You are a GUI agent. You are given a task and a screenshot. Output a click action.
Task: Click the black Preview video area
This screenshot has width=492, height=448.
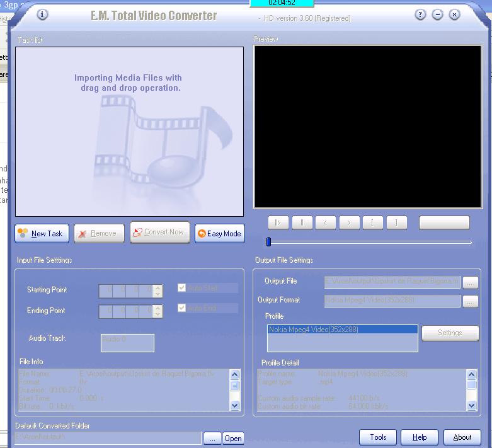(367, 127)
